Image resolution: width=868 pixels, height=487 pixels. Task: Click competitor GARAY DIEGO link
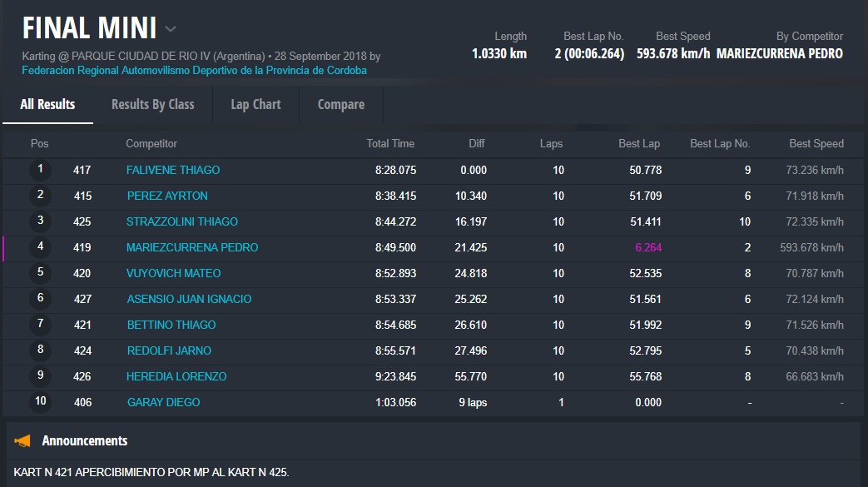pyautogui.click(x=163, y=402)
